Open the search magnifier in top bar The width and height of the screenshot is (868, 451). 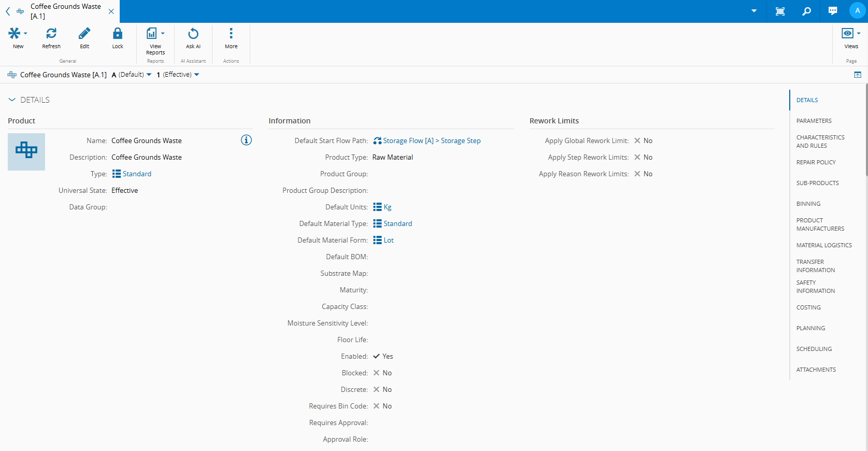(x=806, y=11)
